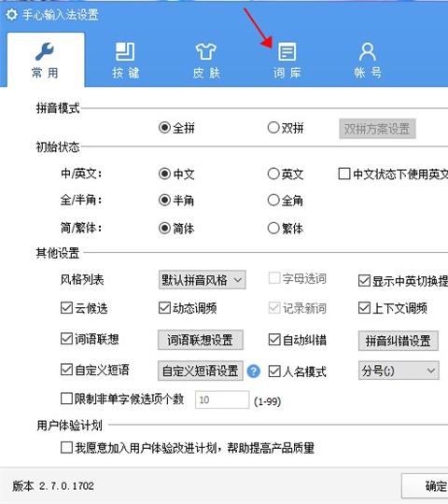Toggle 上下文调频 checkbox
Image resolution: width=448 pixels, height=504 pixels.
(x=364, y=308)
